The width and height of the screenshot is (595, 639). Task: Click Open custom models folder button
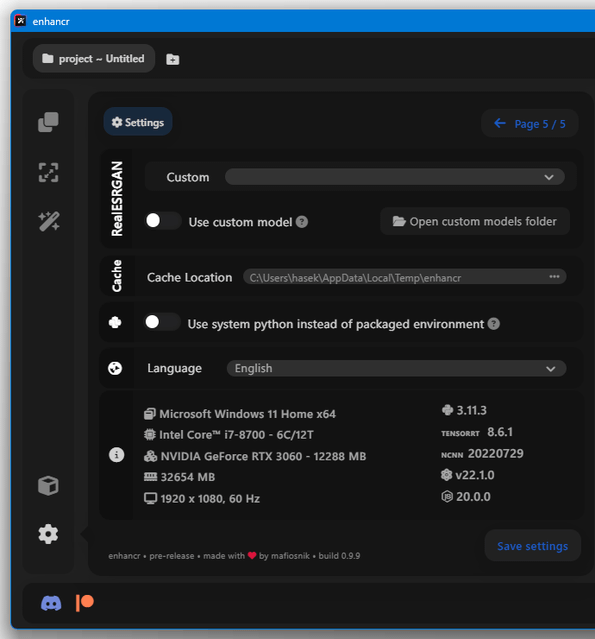(475, 221)
